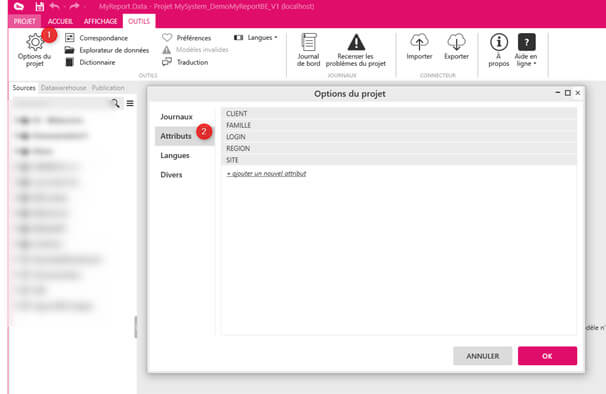Maximize the Options du projet dialog
606x394 pixels.
[568, 93]
